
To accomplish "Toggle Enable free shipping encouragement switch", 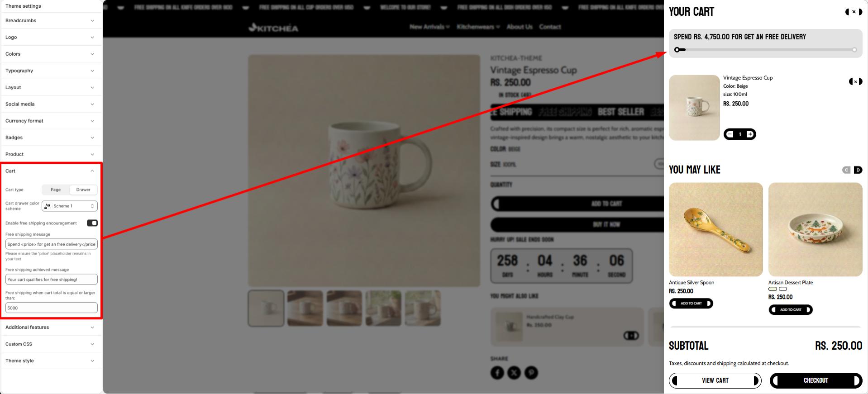I will (92, 223).
